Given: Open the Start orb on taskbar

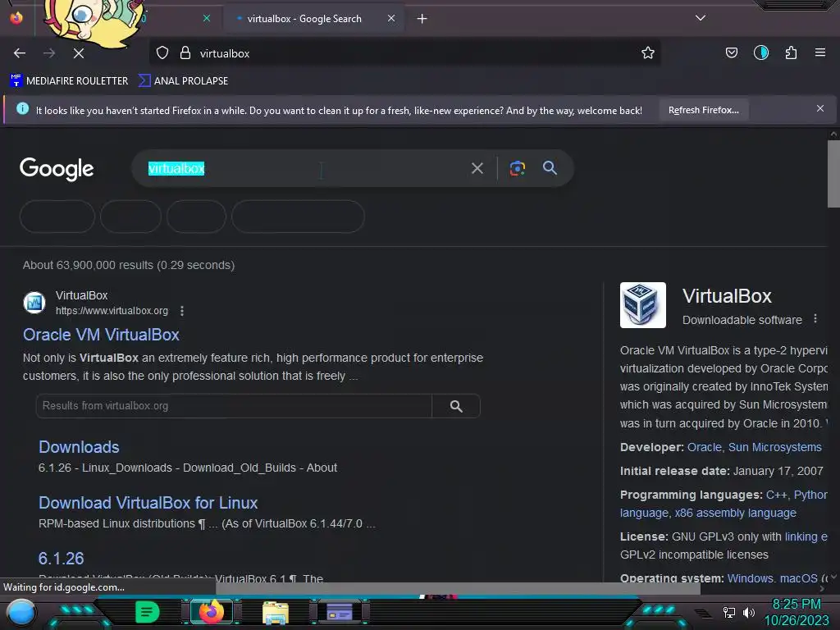Looking at the screenshot, I should pos(21,612).
